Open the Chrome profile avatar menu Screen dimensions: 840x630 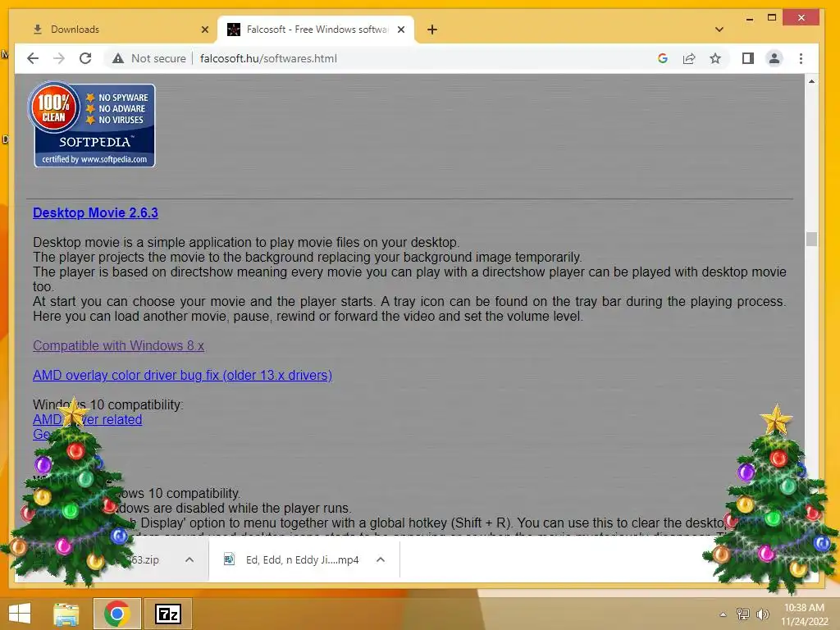coord(774,58)
